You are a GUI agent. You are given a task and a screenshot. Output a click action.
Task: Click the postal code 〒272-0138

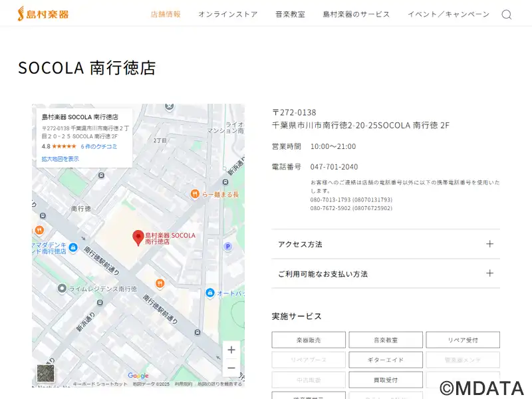point(294,112)
